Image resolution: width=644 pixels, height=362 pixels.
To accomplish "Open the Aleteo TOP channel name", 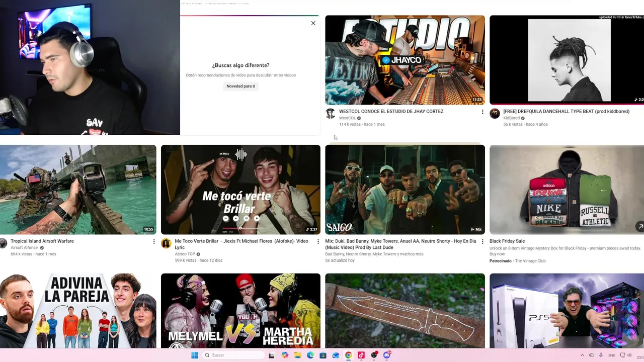I will 185,254.
